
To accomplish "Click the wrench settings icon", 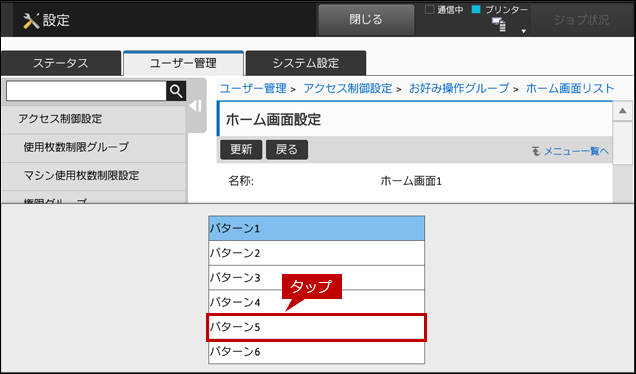I will click(x=31, y=21).
